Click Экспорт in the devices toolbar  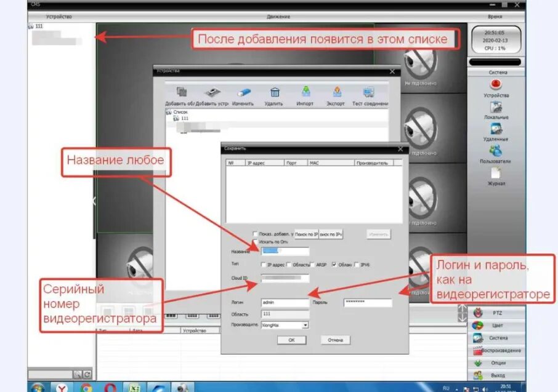tap(336, 95)
